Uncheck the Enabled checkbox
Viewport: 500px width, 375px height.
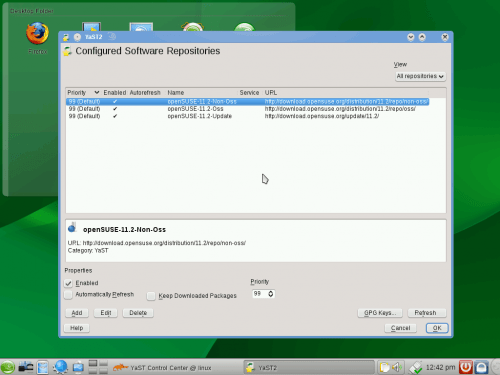(68, 283)
